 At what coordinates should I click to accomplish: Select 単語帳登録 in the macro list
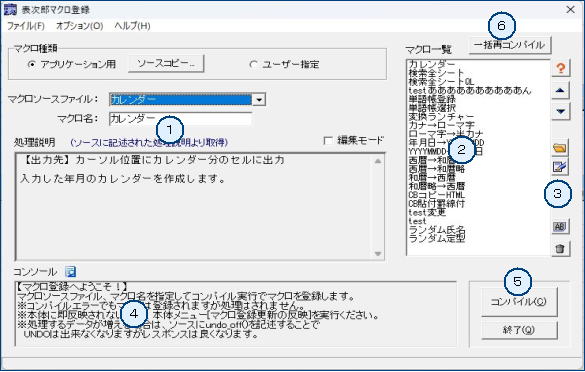tap(432, 99)
